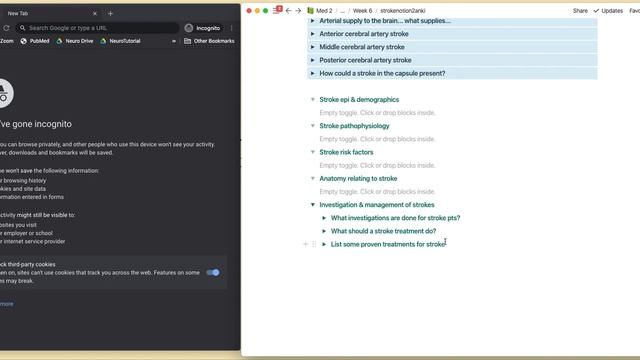Click the plus icon to add a block
Image resolution: width=640 pixels, height=360 pixels.
coord(305,244)
